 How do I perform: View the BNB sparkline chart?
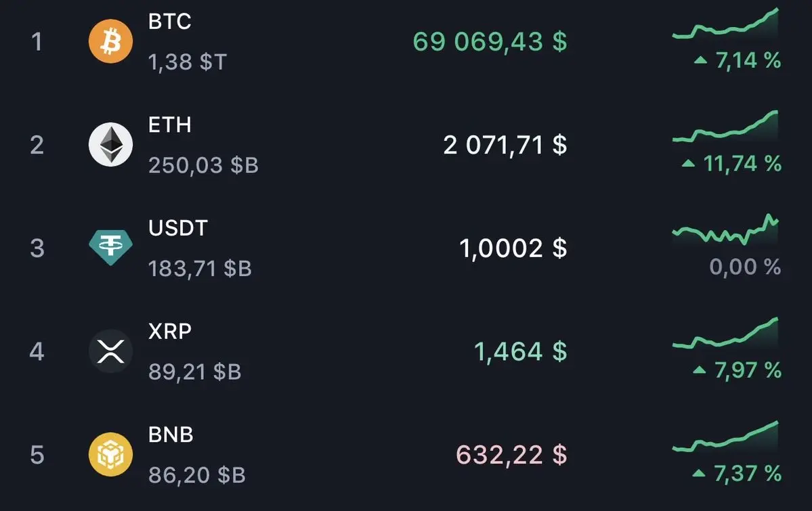[x=725, y=436]
